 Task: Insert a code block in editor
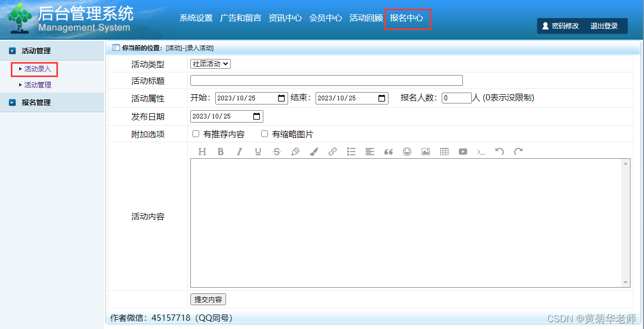pyautogui.click(x=482, y=152)
